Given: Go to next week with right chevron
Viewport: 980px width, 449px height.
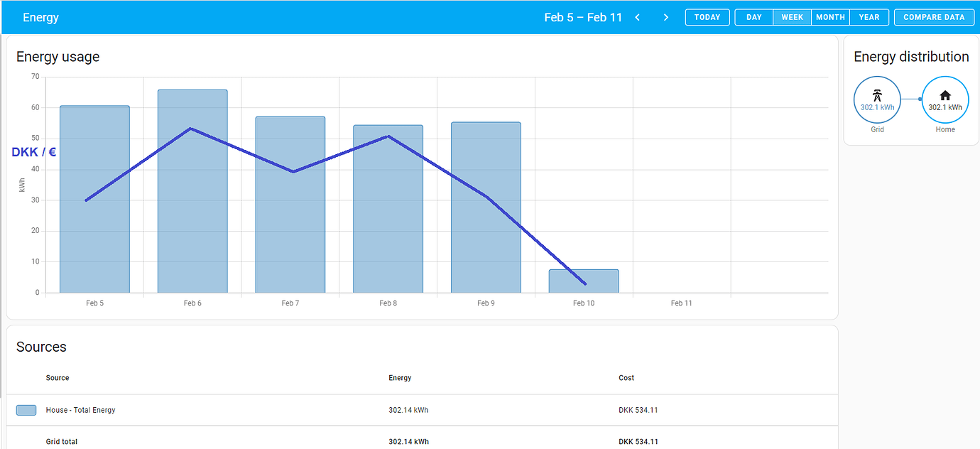Looking at the screenshot, I should 665,17.
